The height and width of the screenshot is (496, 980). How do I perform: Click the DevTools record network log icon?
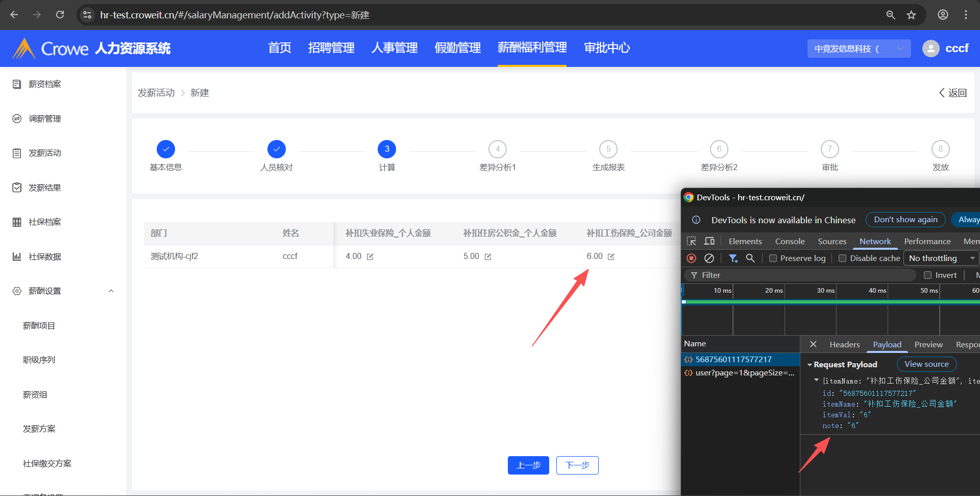point(692,258)
